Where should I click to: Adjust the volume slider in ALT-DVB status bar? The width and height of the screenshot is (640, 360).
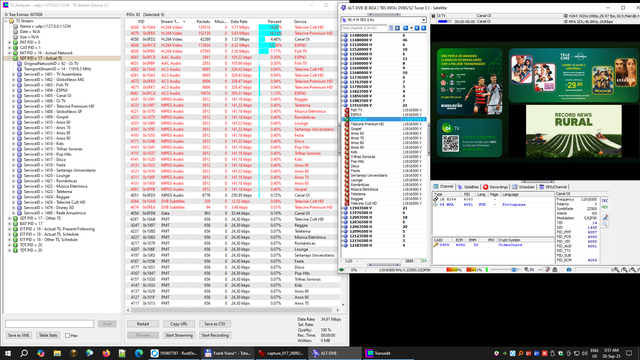(x=505, y=270)
